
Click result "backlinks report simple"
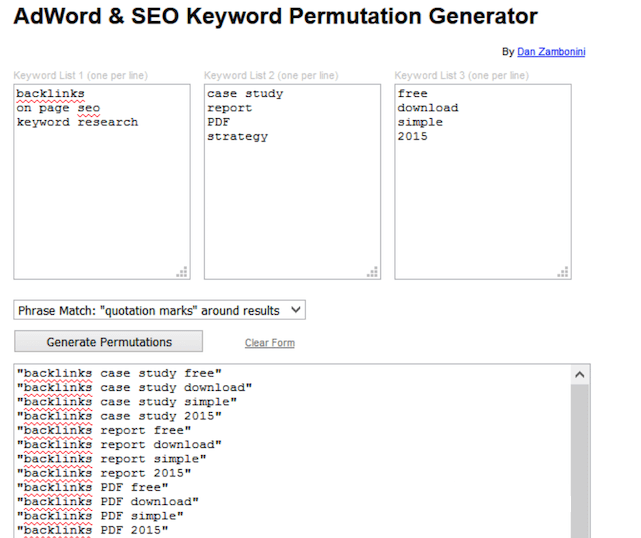tap(111, 459)
